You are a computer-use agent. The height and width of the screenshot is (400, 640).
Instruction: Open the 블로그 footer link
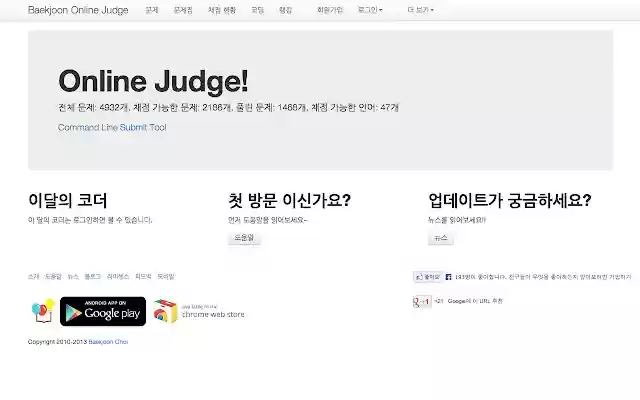pyautogui.click(x=93, y=277)
